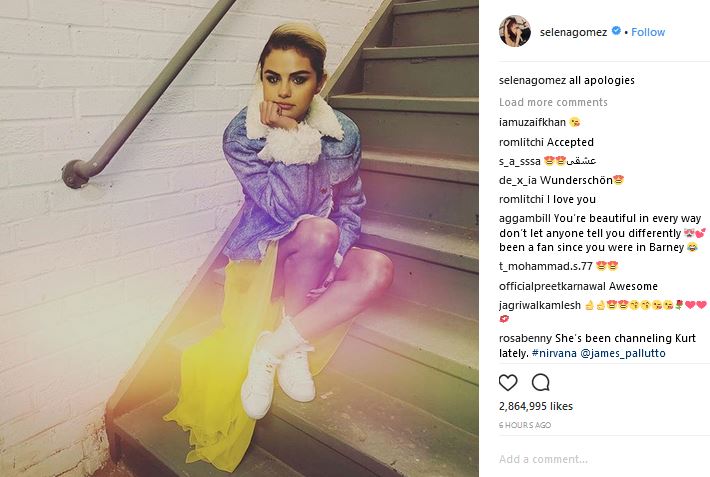The width and height of the screenshot is (710, 477).
Task: Open iamuzaifkhan commenter profile
Action: pyautogui.click(x=532, y=122)
